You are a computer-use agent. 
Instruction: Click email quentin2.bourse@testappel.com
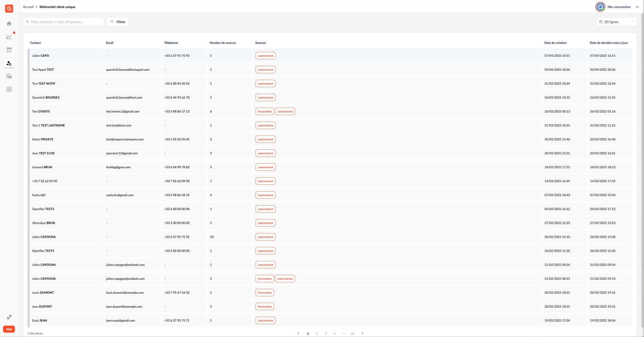click(128, 70)
